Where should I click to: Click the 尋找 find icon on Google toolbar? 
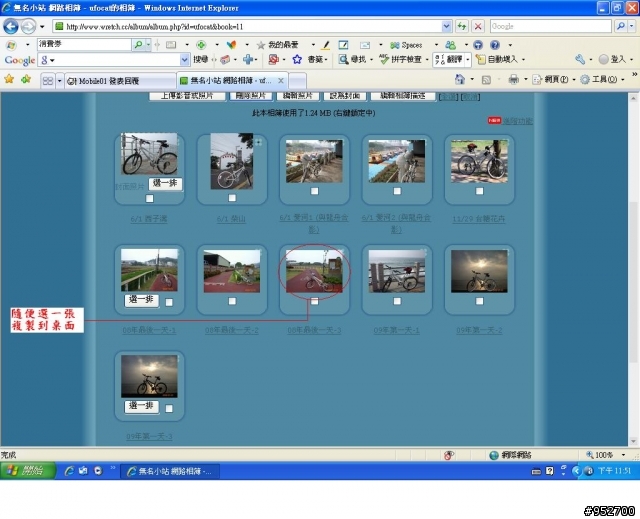click(x=343, y=60)
